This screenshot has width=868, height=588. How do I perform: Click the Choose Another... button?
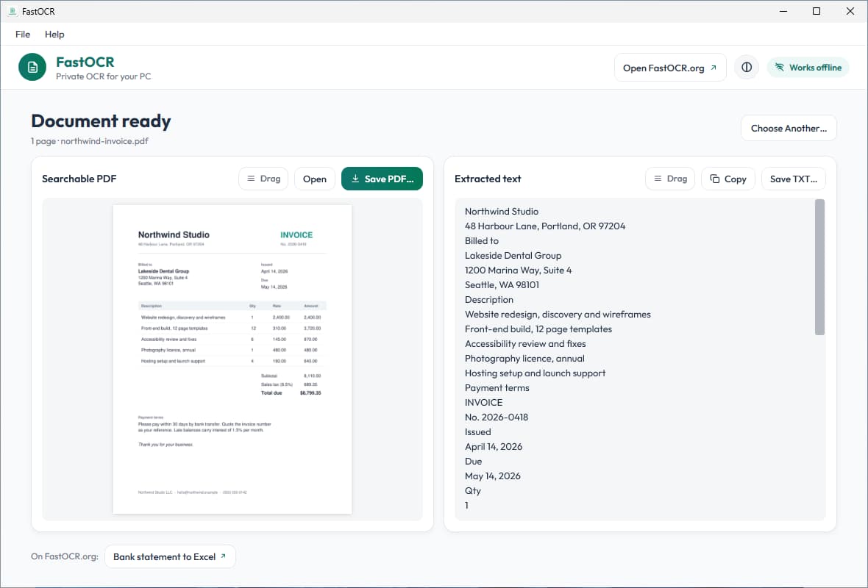789,129
